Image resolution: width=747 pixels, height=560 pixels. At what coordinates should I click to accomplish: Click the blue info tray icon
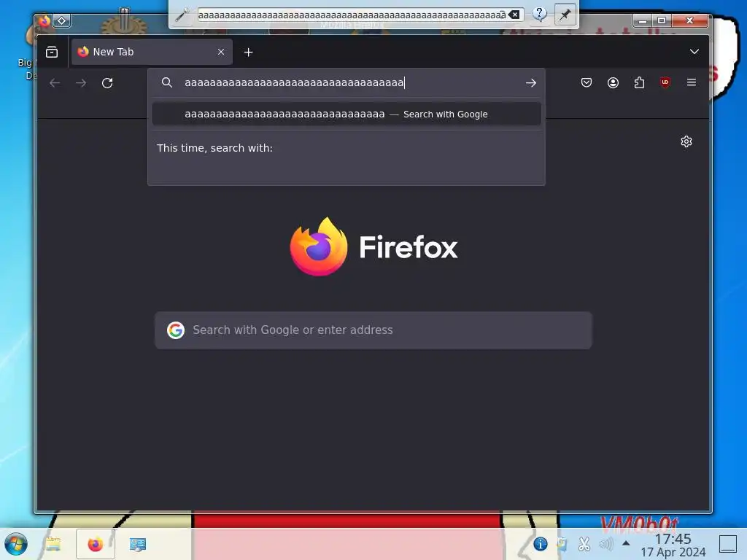point(540,544)
